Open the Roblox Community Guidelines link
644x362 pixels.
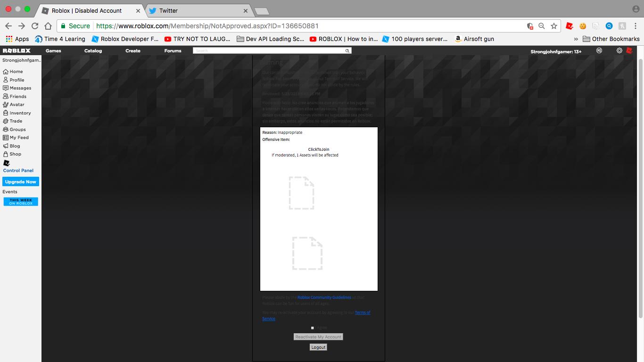click(324, 297)
